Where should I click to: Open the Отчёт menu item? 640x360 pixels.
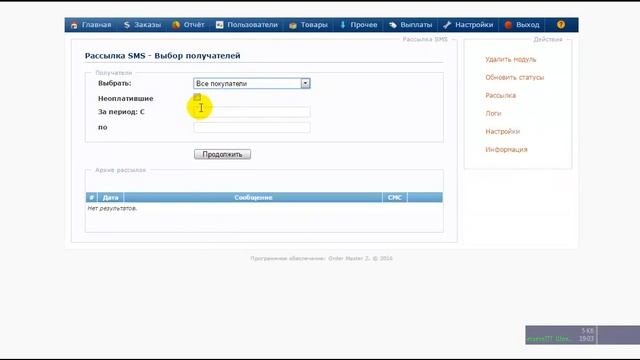pyautogui.click(x=194, y=25)
